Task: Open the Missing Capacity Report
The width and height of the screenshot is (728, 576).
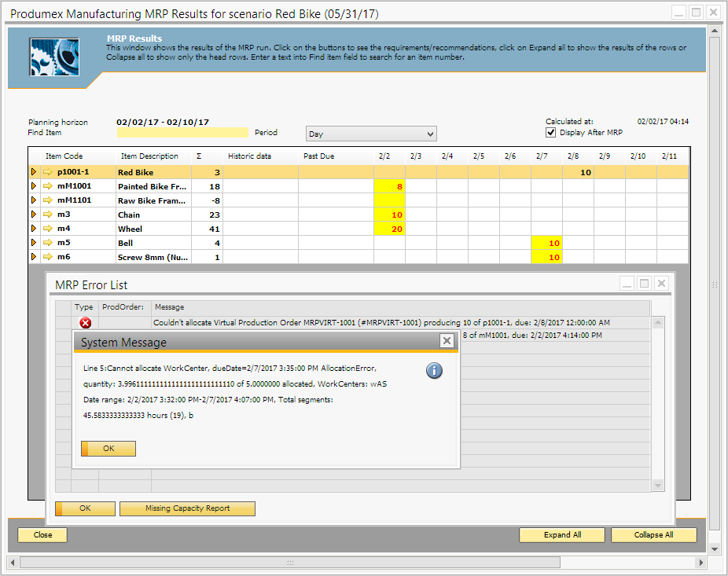Action: [x=188, y=508]
